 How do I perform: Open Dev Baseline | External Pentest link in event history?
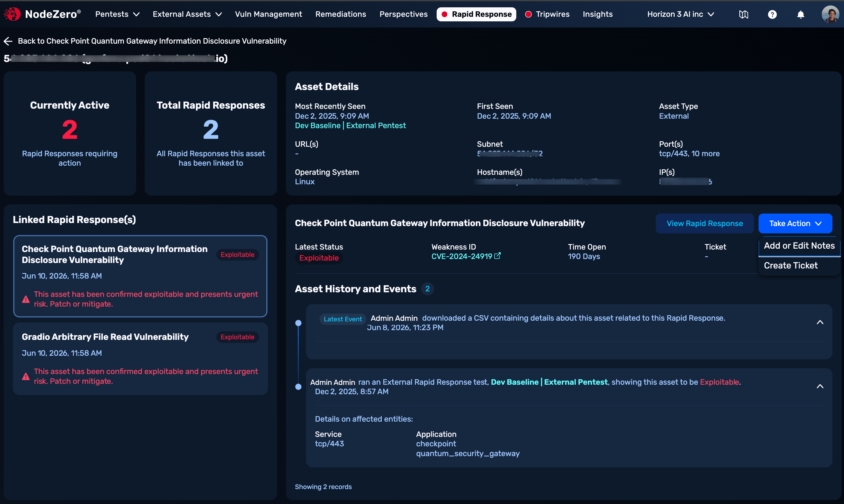tap(549, 382)
